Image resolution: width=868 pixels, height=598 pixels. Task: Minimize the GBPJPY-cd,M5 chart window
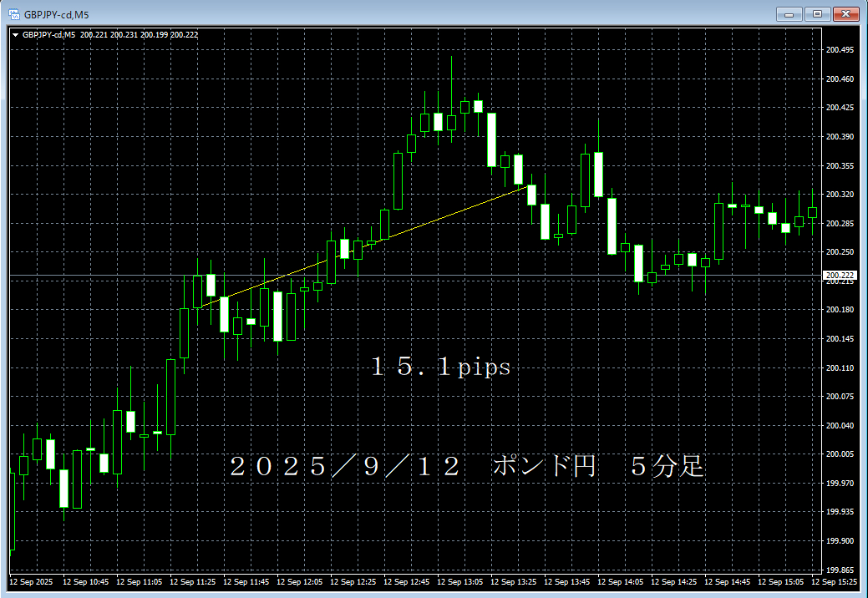789,14
